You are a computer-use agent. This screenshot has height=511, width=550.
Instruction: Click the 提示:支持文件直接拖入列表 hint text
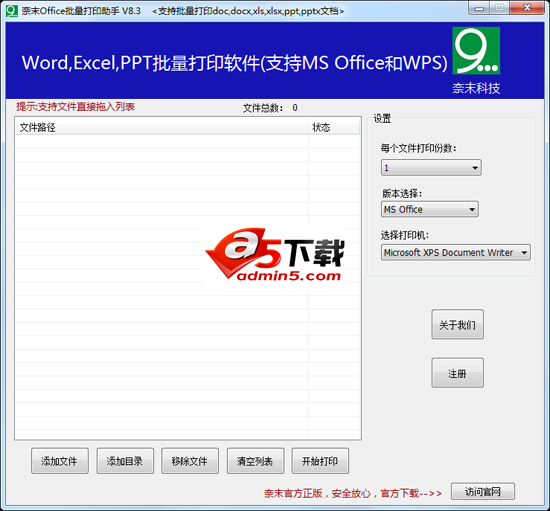[x=75, y=107]
